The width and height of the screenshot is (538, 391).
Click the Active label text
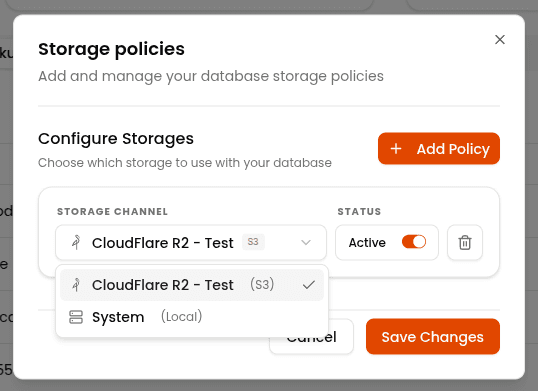[367, 242]
